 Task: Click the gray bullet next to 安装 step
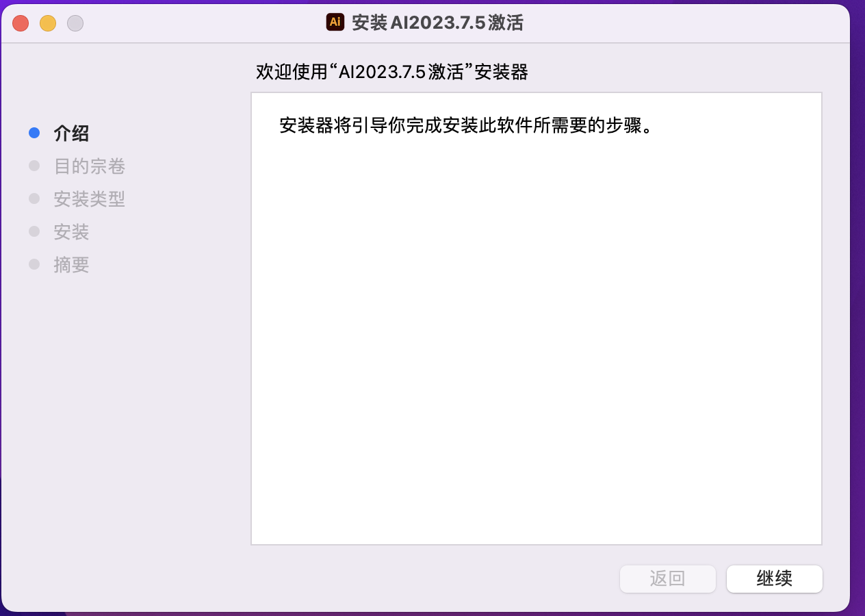(34, 232)
